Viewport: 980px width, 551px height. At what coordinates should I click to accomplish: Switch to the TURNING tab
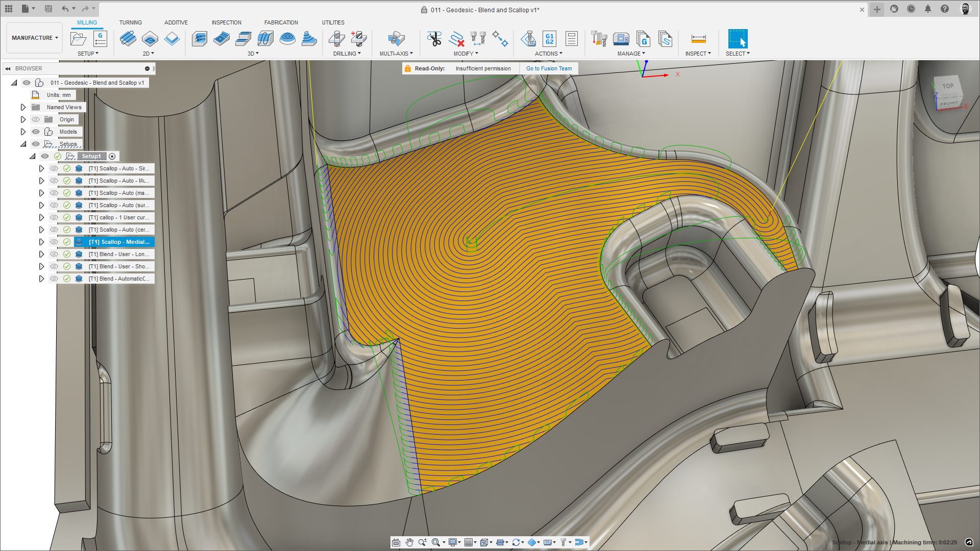tap(130, 22)
